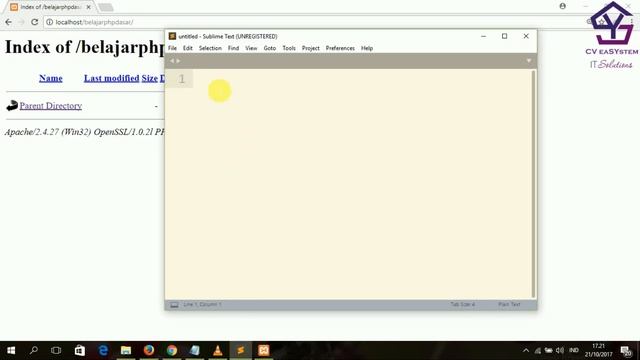Open the File menu in Sublime Text
The image size is (640, 360).
172,48
